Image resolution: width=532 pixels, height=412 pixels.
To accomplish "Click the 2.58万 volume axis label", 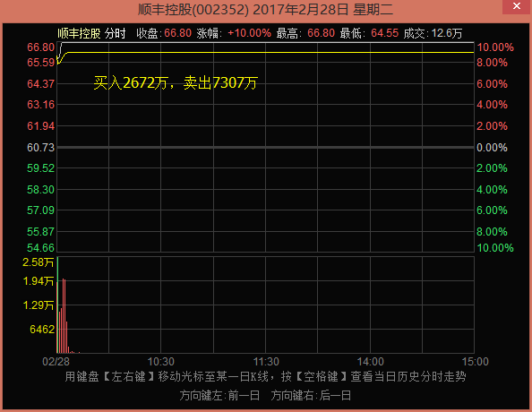I will [38, 262].
